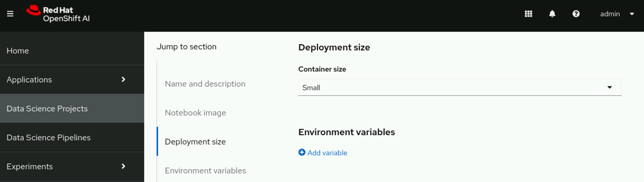Image resolution: width=644 pixels, height=182 pixels.
Task: Click the caret next to admin
Action: 632,14
